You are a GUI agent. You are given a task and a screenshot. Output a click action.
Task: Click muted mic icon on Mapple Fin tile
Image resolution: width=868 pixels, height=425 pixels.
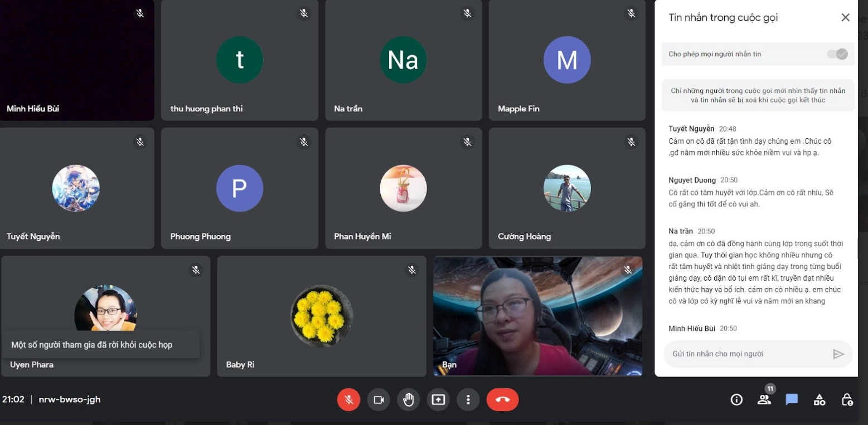point(631,13)
